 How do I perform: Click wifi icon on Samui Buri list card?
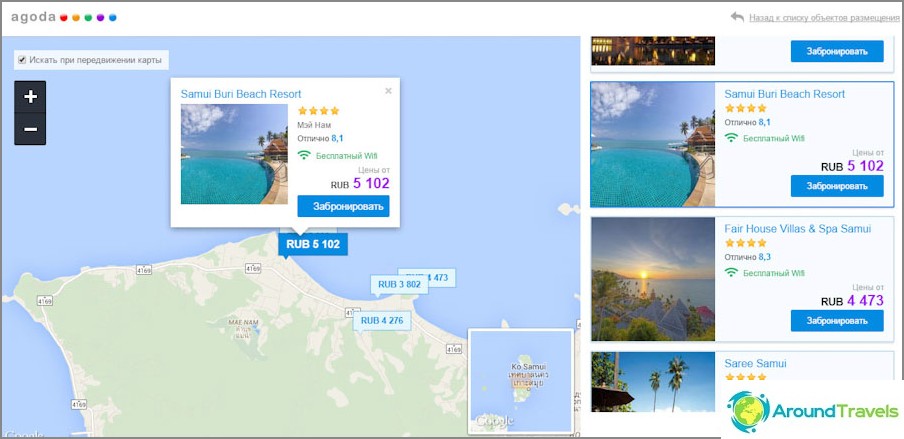tap(732, 138)
